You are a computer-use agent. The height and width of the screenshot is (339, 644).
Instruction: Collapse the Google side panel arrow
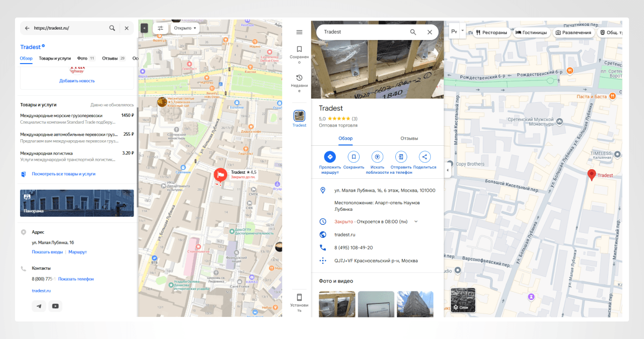click(447, 171)
